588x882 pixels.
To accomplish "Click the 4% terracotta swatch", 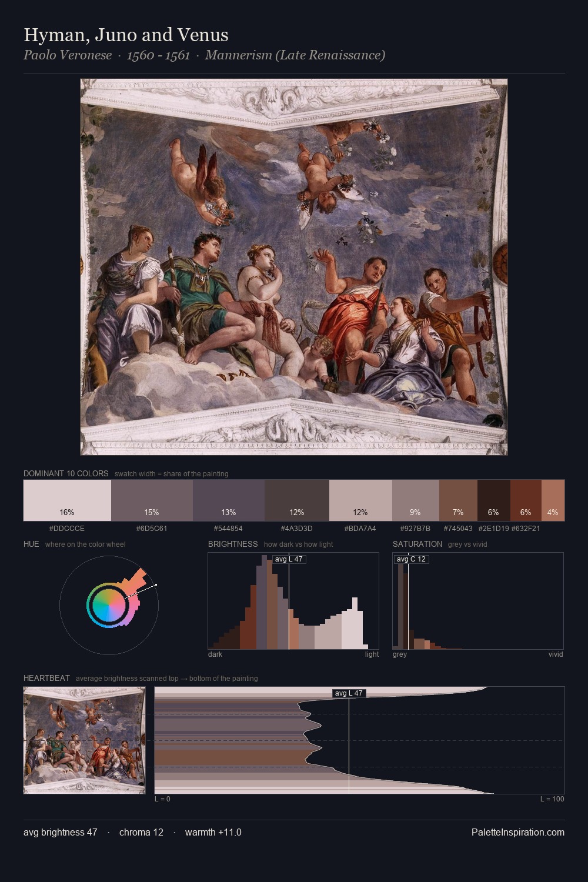I will coord(553,500).
